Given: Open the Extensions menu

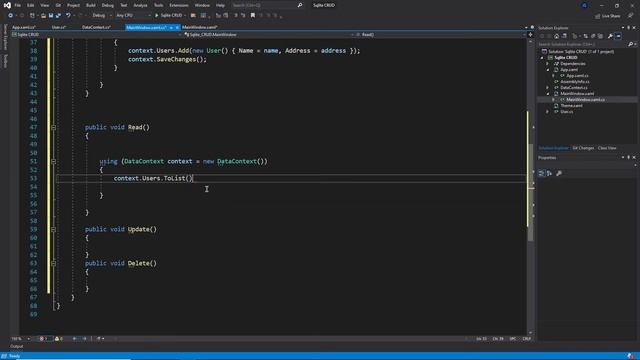Looking at the screenshot, I should click(179, 5).
